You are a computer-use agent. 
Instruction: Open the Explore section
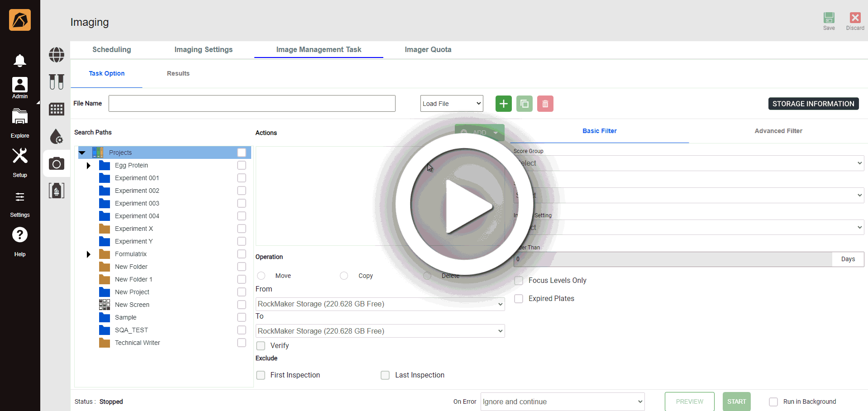click(20, 123)
